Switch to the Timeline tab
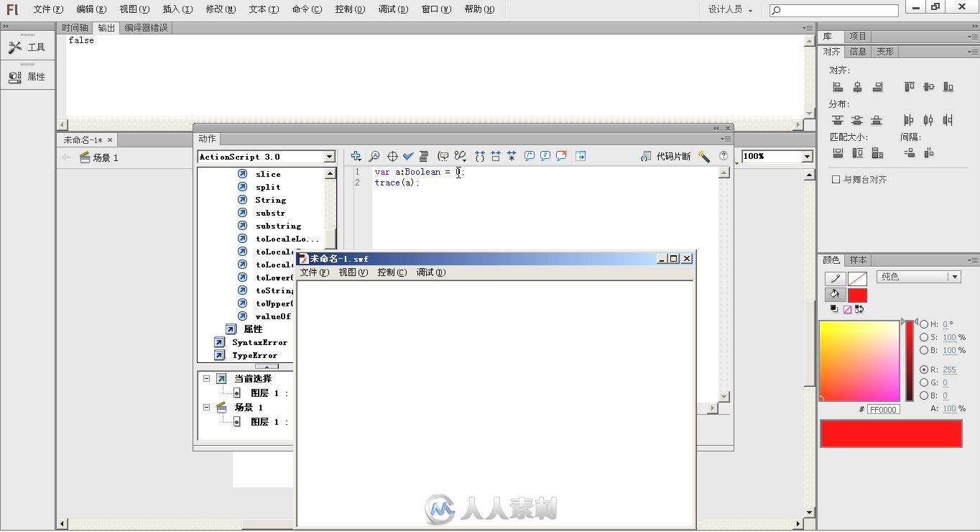The width and height of the screenshot is (980, 532). pyautogui.click(x=75, y=28)
